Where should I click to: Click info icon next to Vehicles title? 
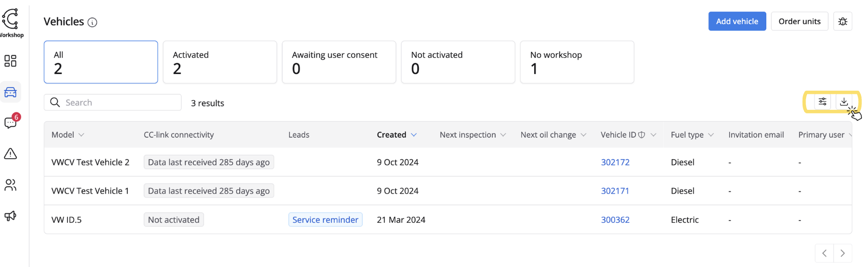(x=92, y=22)
